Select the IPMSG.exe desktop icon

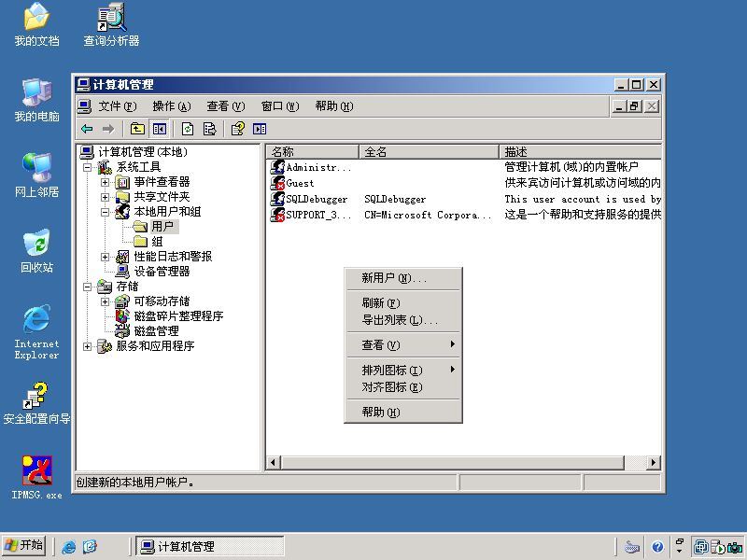click(36, 477)
